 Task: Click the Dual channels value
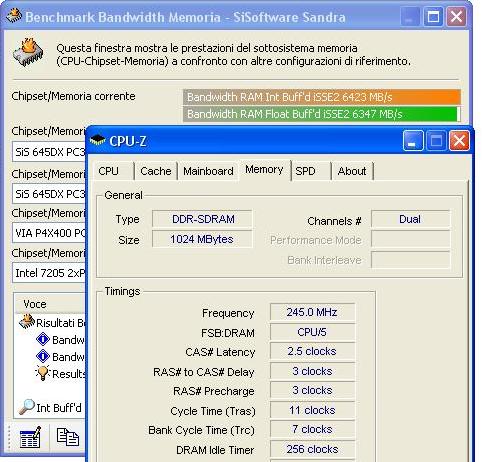pyautogui.click(x=410, y=219)
